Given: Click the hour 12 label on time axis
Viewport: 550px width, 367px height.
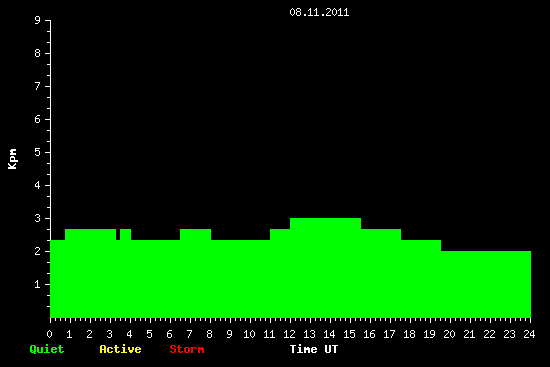Looking at the screenshot, I should pyautogui.click(x=289, y=334).
